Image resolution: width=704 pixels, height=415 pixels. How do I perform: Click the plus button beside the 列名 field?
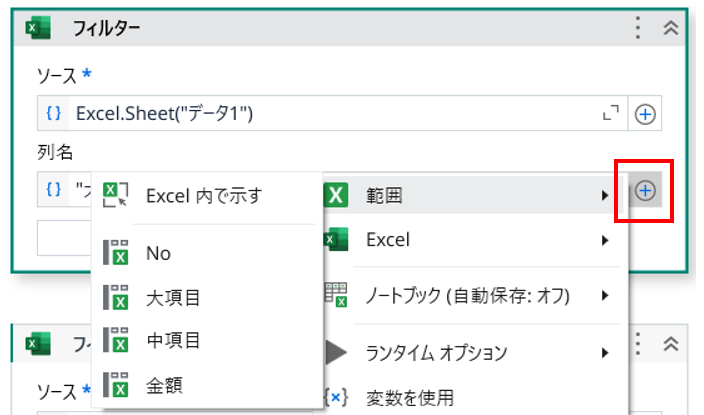(646, 191)
